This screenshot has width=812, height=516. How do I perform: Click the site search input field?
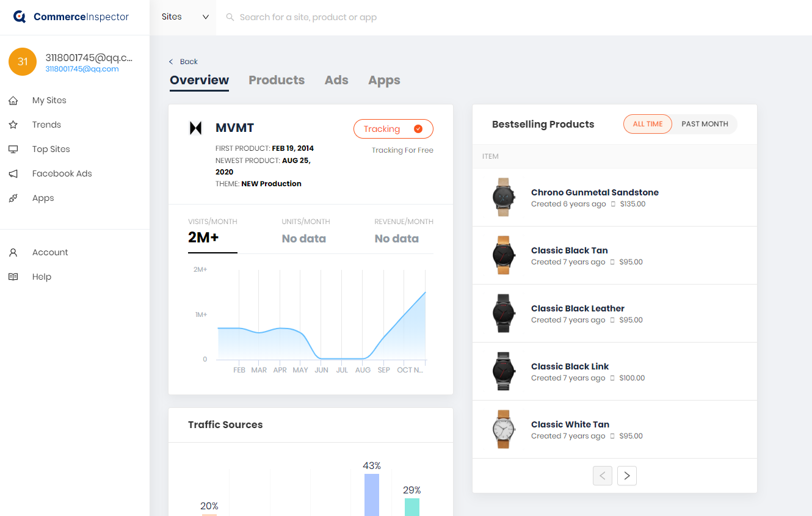[x=366, y=17]
